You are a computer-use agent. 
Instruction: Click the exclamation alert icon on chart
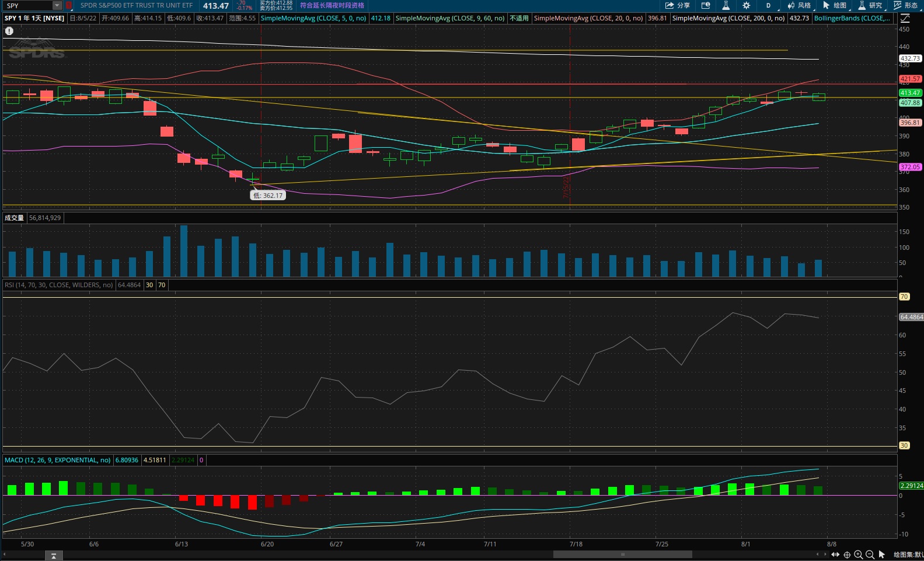coord(9,31)
